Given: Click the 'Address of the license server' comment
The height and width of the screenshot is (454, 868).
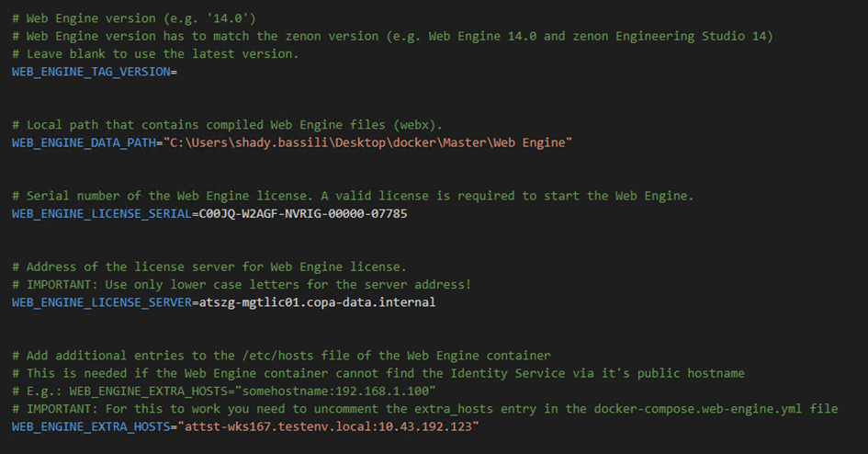Looking at the screenshot, I should 209,267.
